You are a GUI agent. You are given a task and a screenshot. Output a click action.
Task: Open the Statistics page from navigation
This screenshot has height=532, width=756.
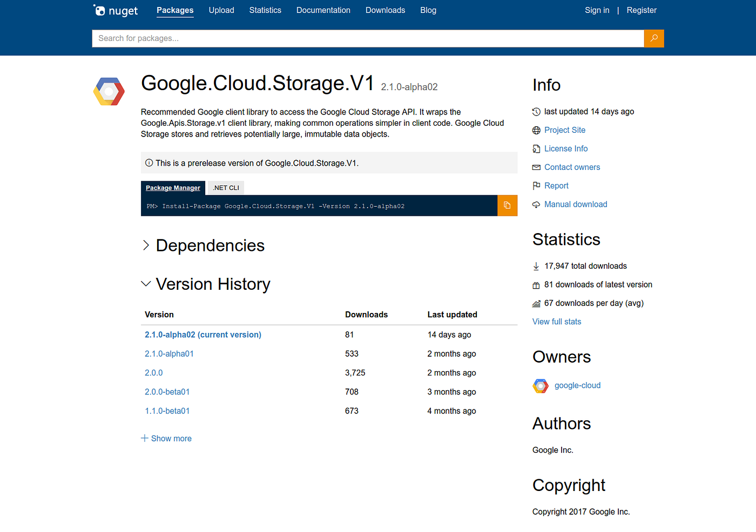click(x=265, y=10)
